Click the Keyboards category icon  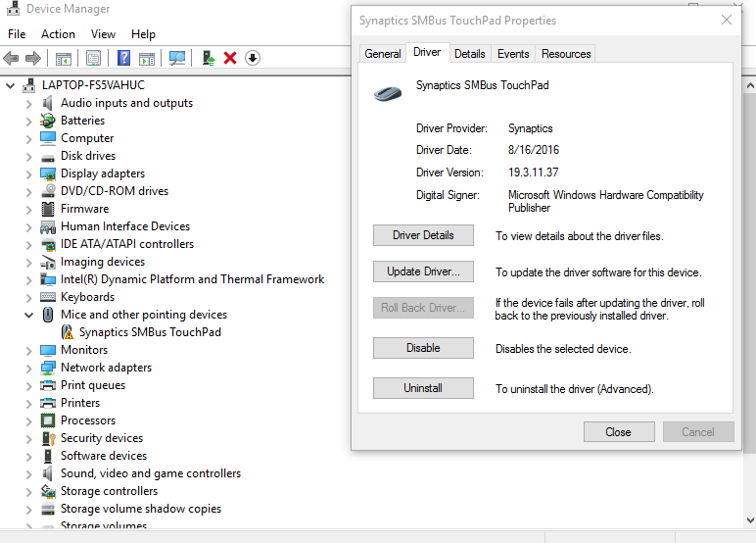click(x=48, y=297)
